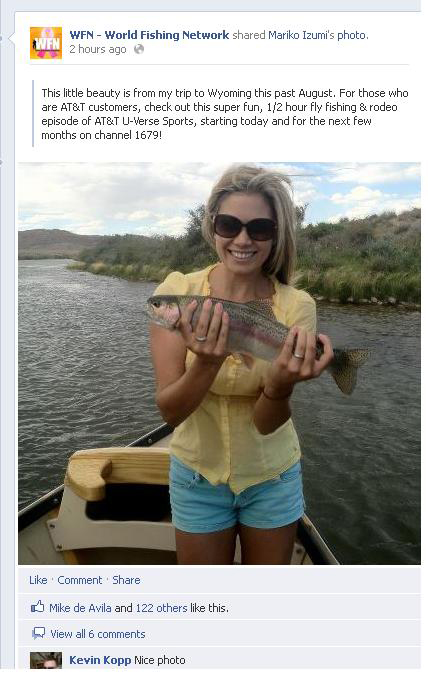Click the globe public-visibility icon
The height and width of the screenshot is (673, 428).
[x=139, y=49]
